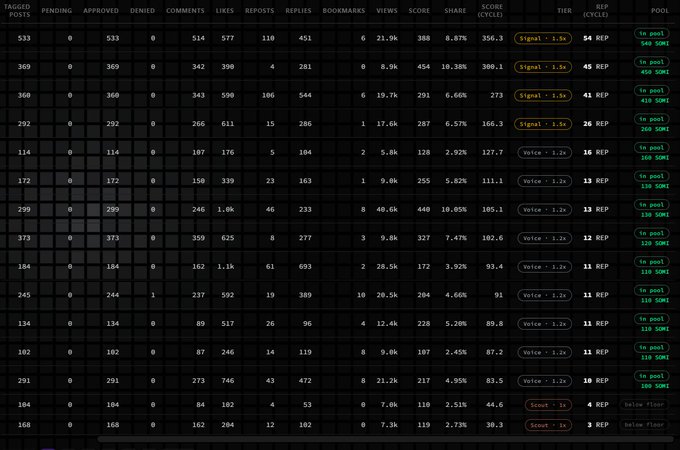Click the Scout 1x badge in the 4 REP row
The image size is (680, 450).
coord(548,405)
